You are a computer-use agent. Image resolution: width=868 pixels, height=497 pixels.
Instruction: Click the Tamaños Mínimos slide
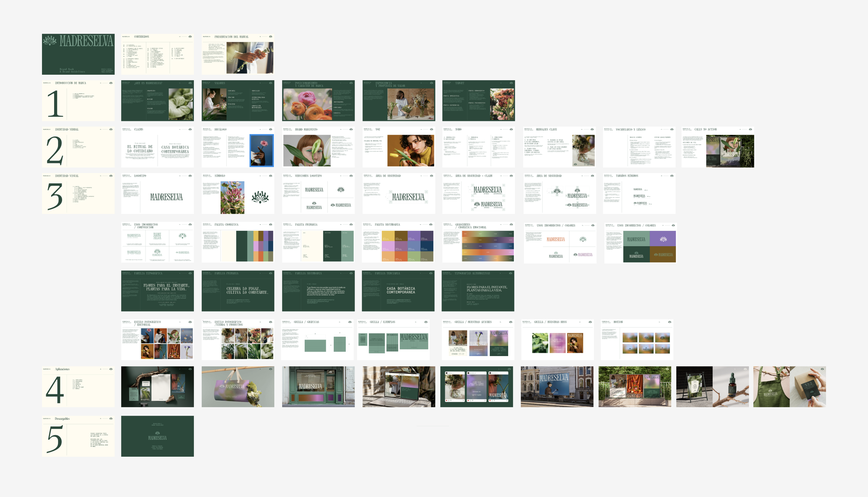pyautogui.click(x=639, y=194)
